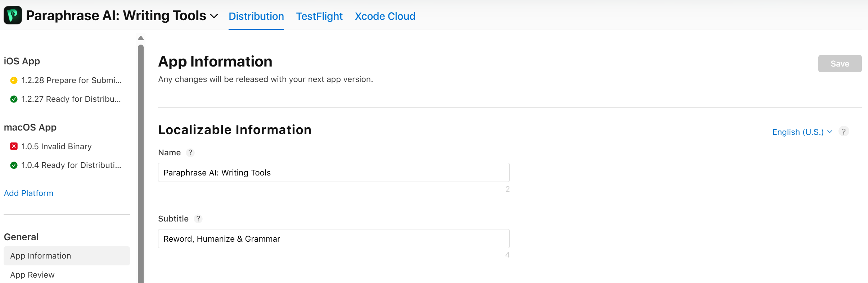Click the help icon next to Name
Screen dimensions: 868x283
pyautogui.click(x=190, y=152)
